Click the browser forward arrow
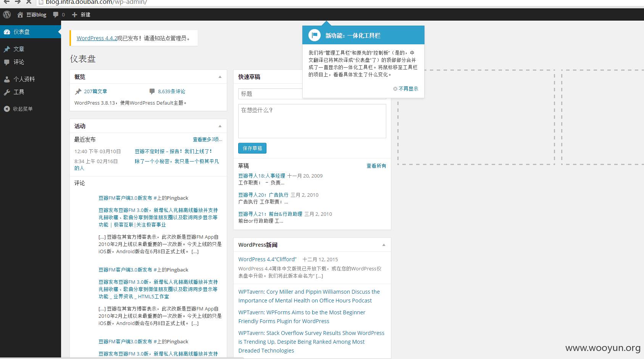This screenshot has height=359, width=644. (18, 2)
